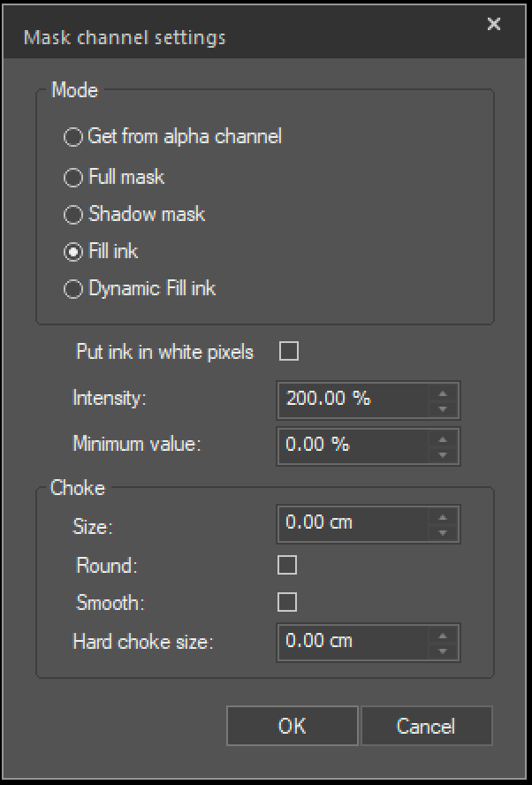Decrease Minimum value using down arrow

(443, 454)
